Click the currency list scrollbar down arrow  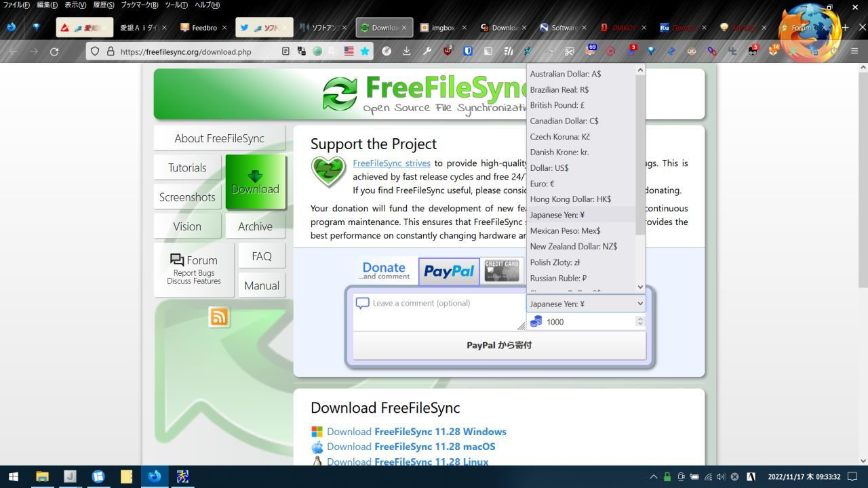(640, 287)
